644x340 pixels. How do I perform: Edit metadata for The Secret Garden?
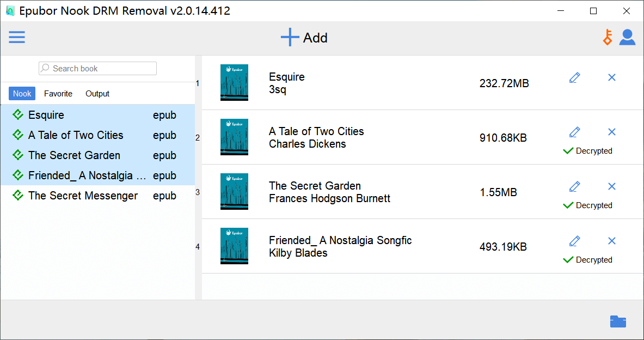tap(574, 186)
